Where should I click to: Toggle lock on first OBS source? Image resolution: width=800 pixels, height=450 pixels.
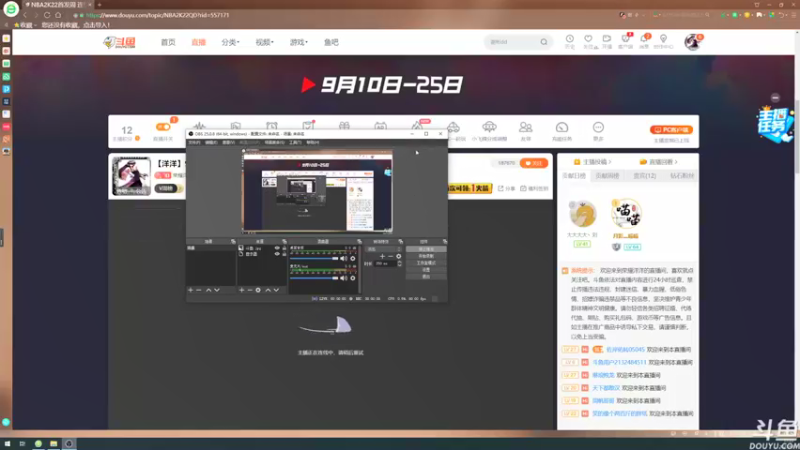pos(284,248)
